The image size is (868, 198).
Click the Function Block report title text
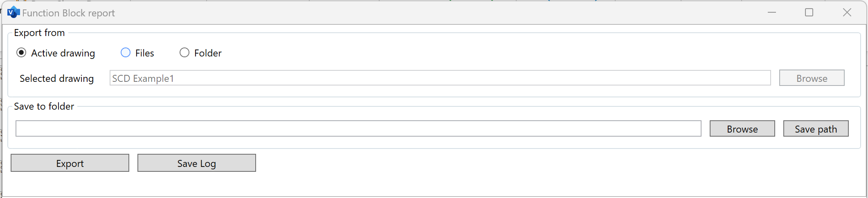(68, 13)
